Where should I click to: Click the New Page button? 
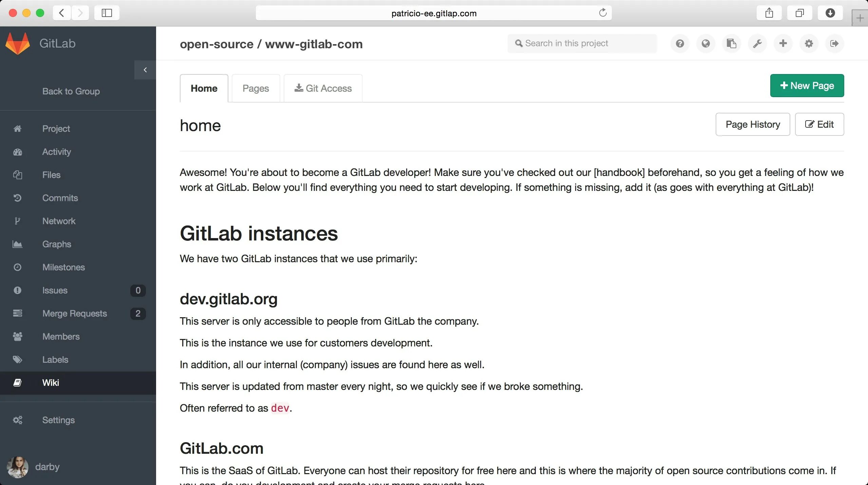pos(807,85)
